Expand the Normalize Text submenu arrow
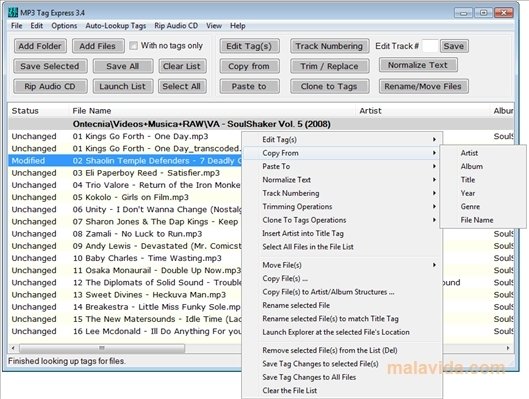This screenshot has height=399, width=529. pos(434,180)
